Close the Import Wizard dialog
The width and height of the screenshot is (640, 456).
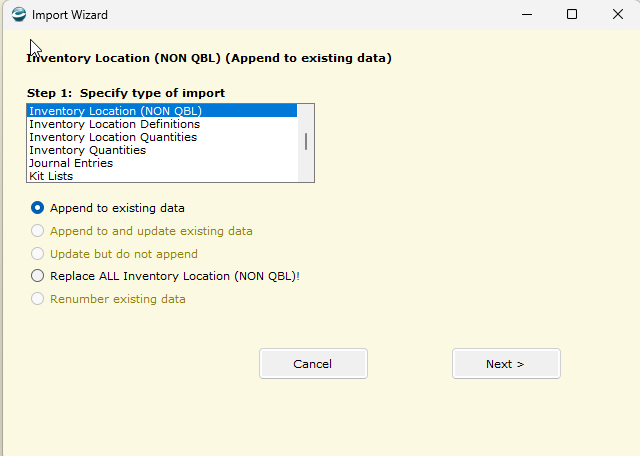[x=618, y=15]
